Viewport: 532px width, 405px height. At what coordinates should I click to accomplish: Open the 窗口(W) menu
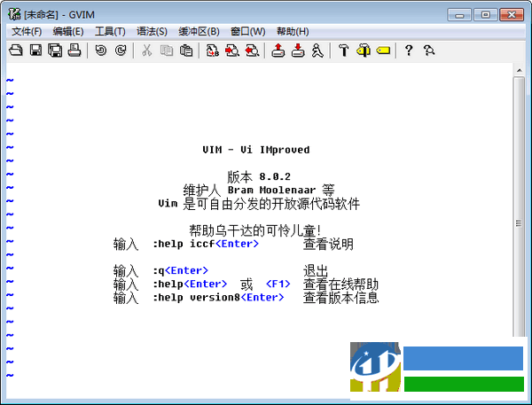[x=248, y=32]
